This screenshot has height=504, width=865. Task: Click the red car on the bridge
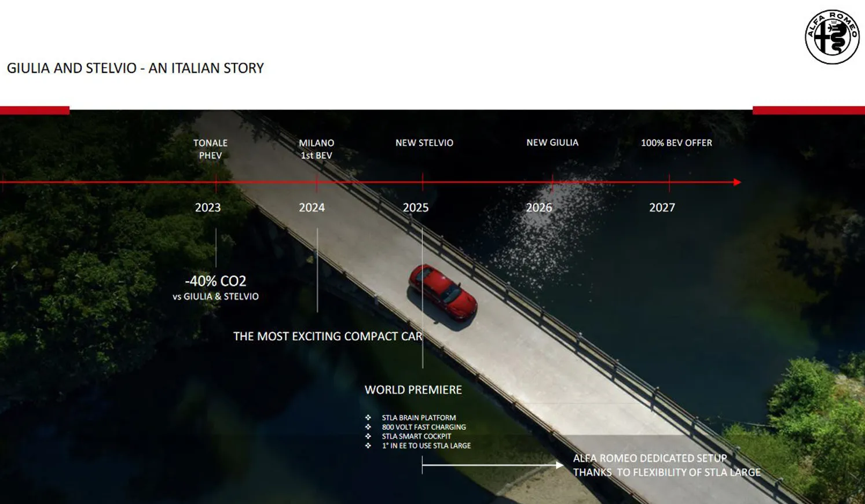(443, 292)
